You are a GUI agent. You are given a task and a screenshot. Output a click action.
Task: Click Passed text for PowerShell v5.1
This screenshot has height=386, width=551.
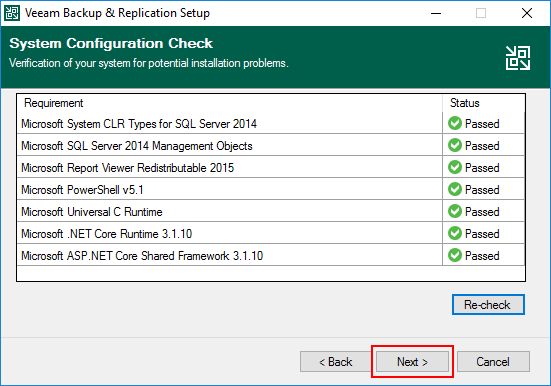[482, 190]
